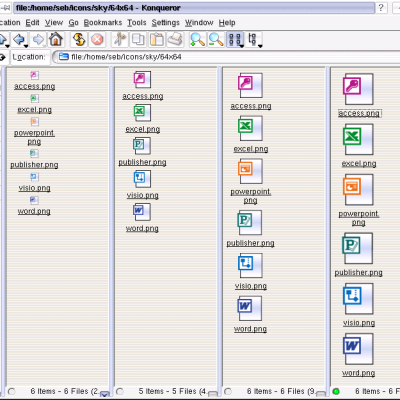The width and height of the screenshot is (400, 400).
Task: Expand the tree view mode dropdown arrow
Action: (261, 46)
